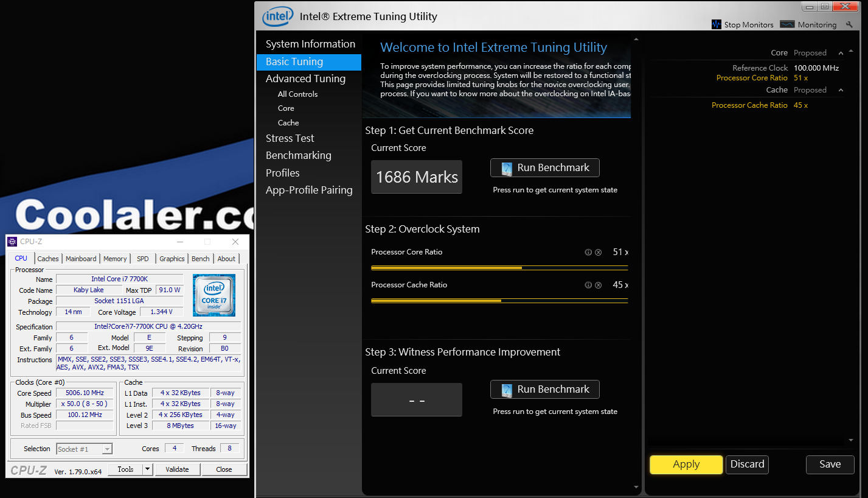Viewport: 868px width, 498px height.
Task: Click Bus Speed 100.12 MHz field
Action: 85,415
